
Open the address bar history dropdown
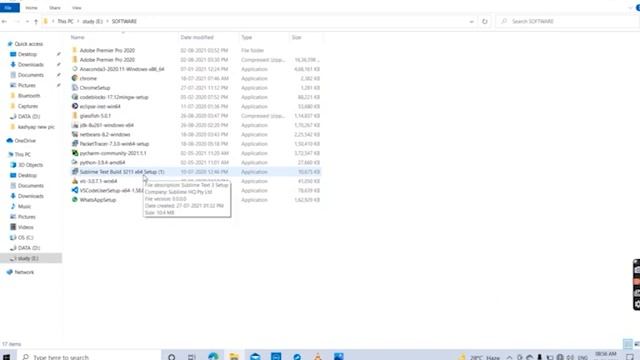tap(471, 21)
